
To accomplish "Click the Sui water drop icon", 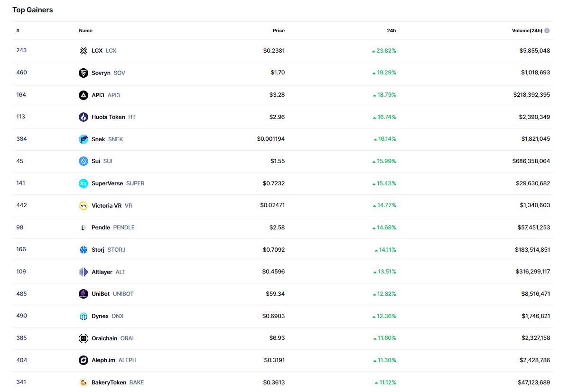I will click(84, 161).
